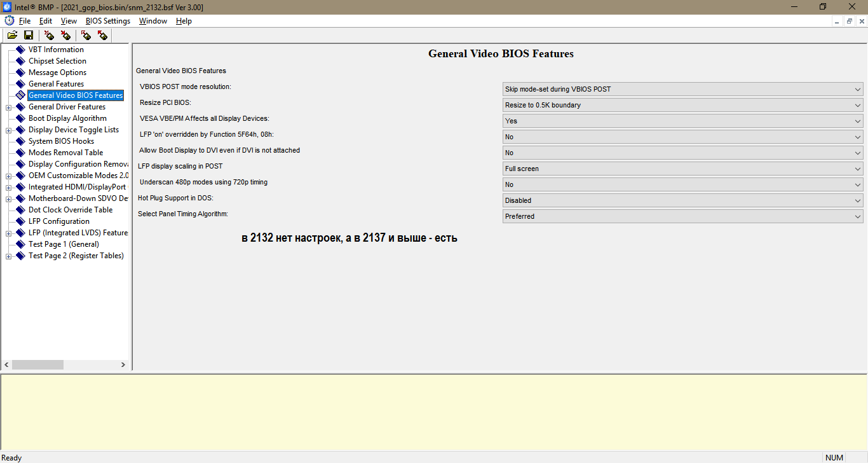Open the Select Panel Timing Algorithm dropdown
The width and height of the screenshot is (868, 463).
tap(682, 216)
